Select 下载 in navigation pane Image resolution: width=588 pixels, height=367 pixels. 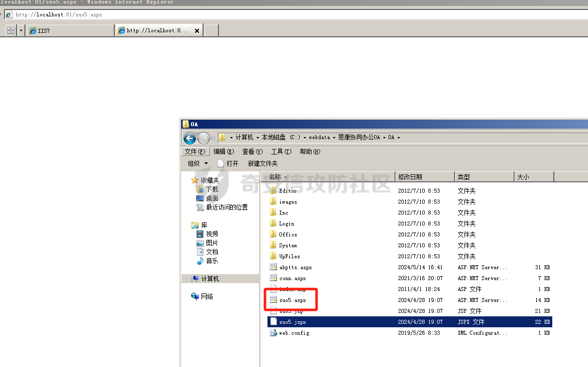pos(212,190)
